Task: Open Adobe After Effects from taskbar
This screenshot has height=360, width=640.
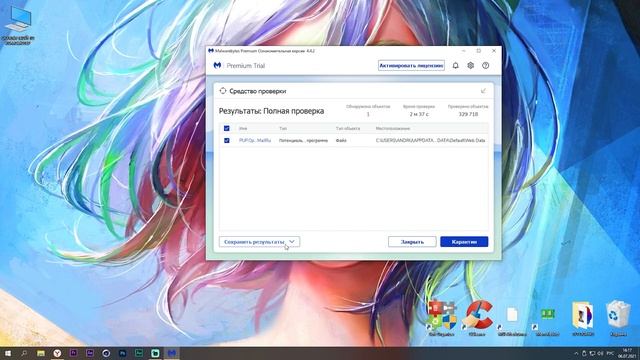Action: pos(90,353)
